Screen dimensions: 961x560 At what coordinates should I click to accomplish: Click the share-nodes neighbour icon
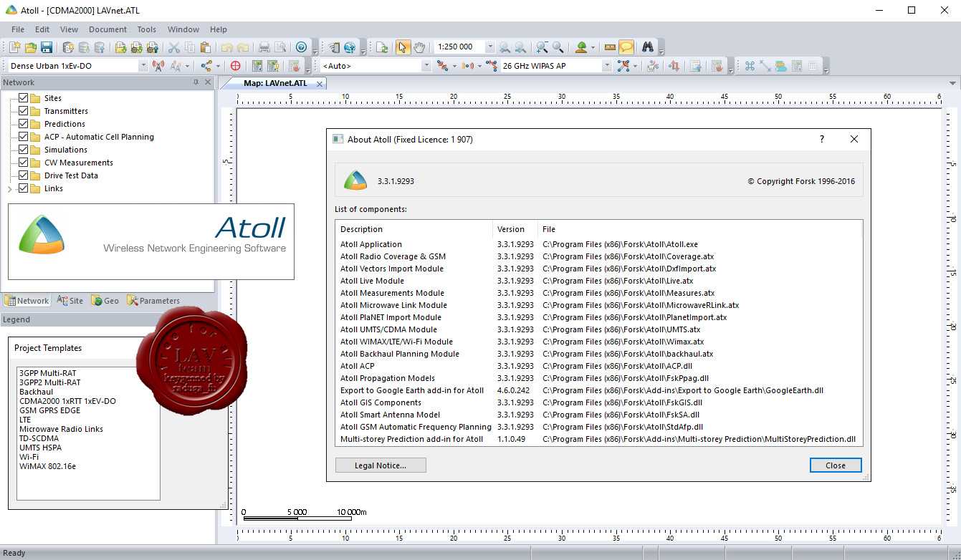tap(206, 66)
